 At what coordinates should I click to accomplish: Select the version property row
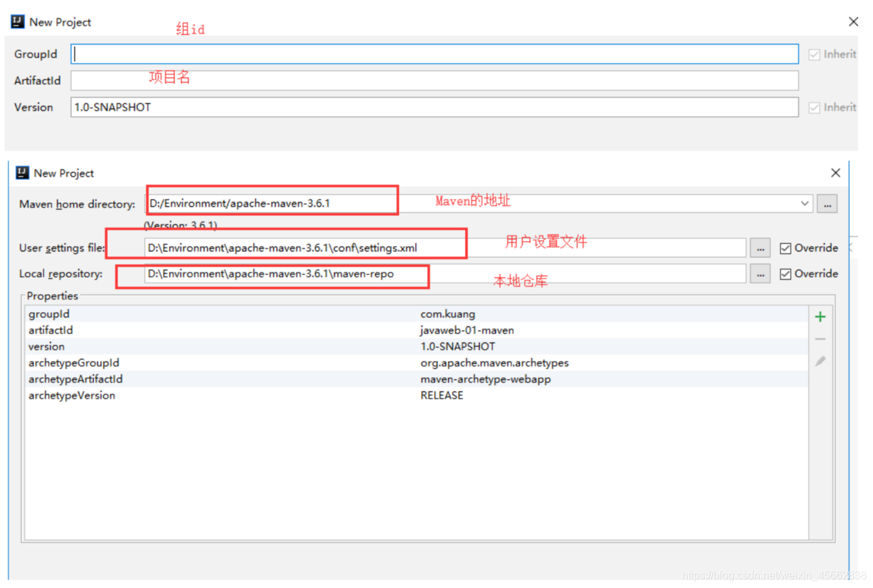[x=417, y=347]
